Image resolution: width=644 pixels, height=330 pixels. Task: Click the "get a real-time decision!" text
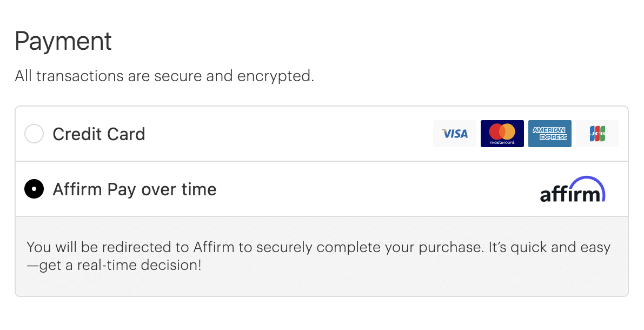coord(121,266)
